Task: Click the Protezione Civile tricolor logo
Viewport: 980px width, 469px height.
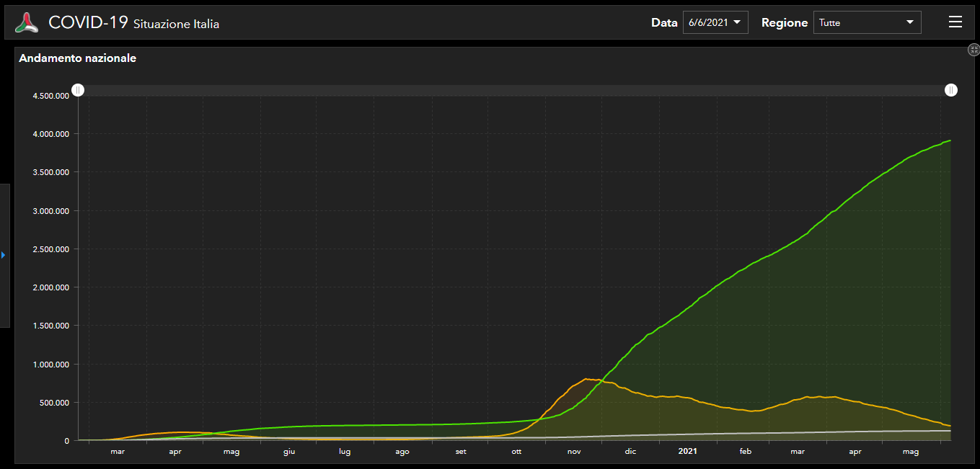Action: pos(27,23)
